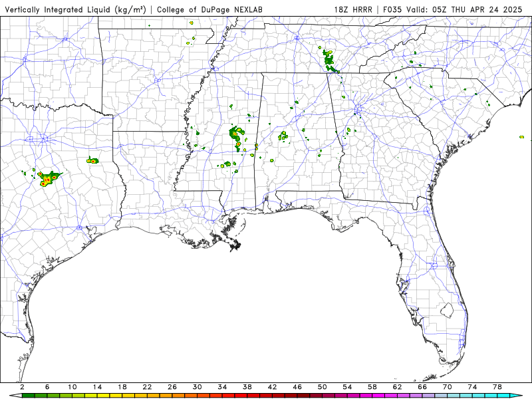This screenshot has width=532, height=399.
Task: Pick the dark green swatch at colorbar start
Action: [28, 396]
